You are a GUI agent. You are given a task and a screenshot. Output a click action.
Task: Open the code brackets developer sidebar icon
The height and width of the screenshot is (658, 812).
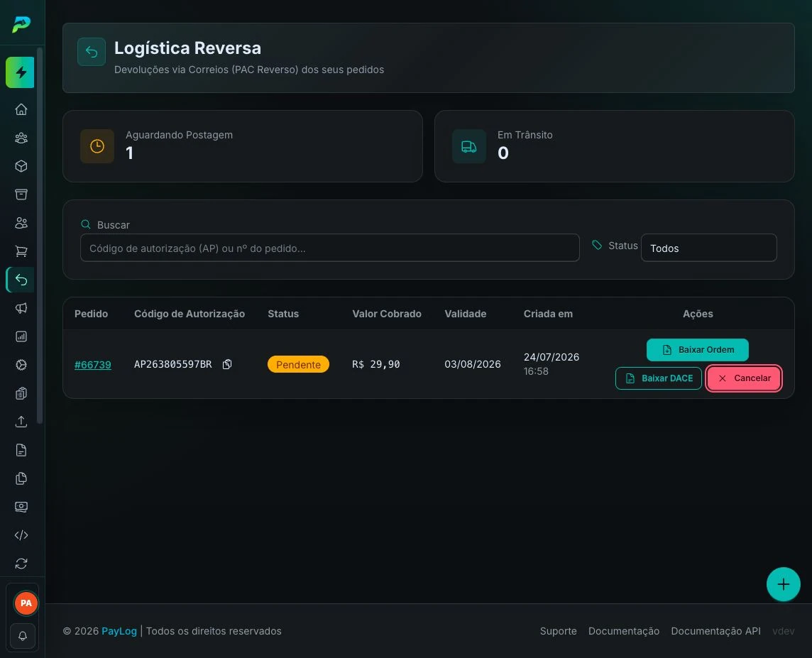click(x=21, y=535)
